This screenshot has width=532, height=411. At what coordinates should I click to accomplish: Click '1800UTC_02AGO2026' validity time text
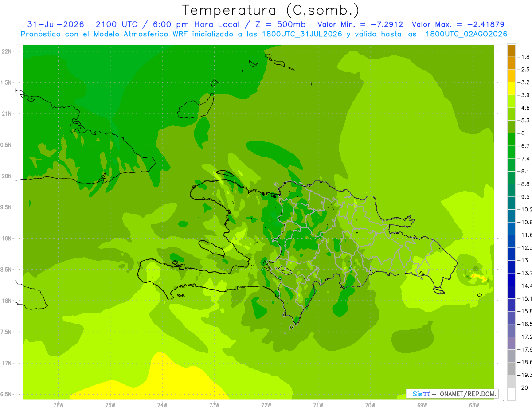pyautogui.click(x=466, y=34)
